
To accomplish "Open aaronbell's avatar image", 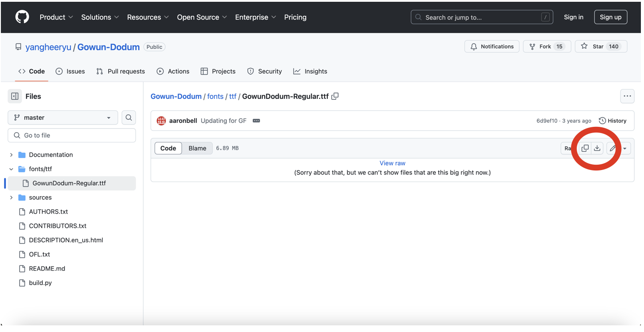I will click(x=161, y=121).
